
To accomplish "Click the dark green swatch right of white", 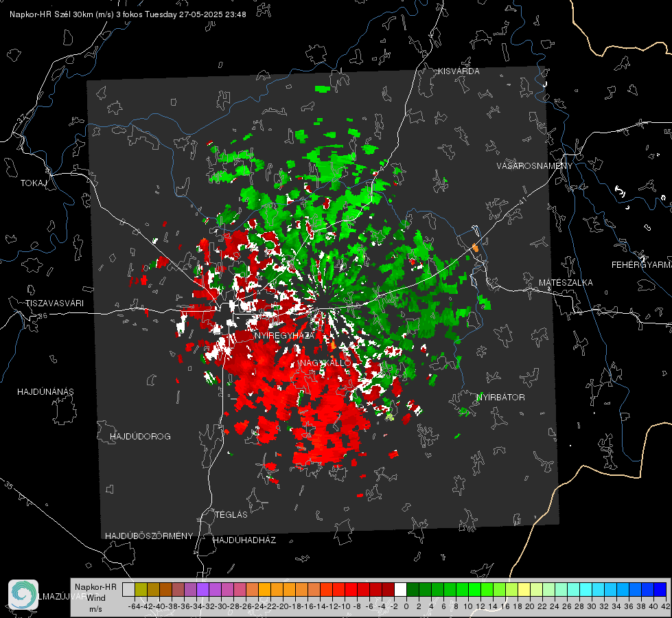I will pyautogui.click(x=413, y=589).
